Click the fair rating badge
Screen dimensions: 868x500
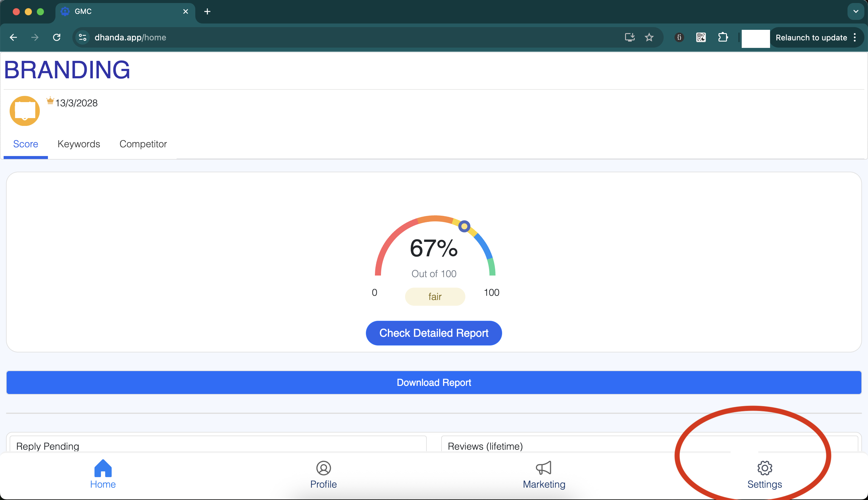[x=435, y=297]
